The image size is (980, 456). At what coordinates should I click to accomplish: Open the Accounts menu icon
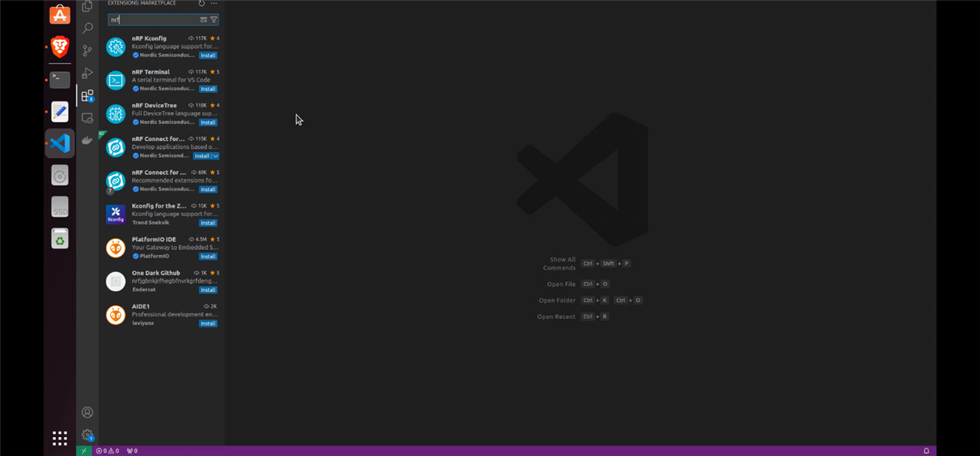click(87, 412)
